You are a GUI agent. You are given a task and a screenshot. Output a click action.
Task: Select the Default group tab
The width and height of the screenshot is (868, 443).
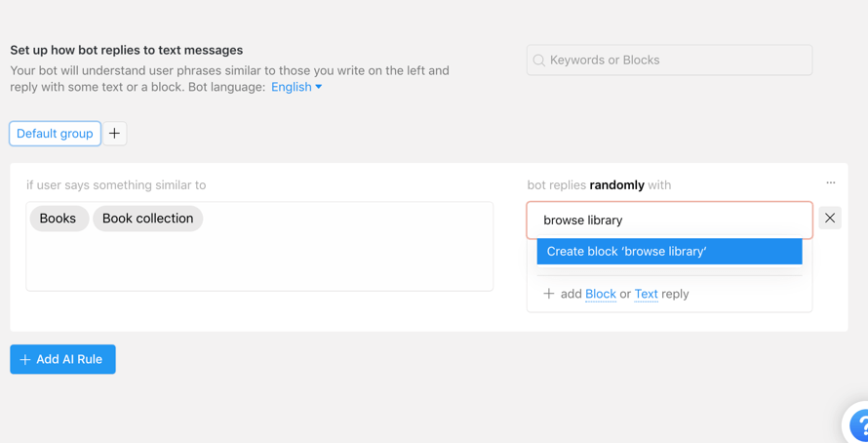coord(55,134)
